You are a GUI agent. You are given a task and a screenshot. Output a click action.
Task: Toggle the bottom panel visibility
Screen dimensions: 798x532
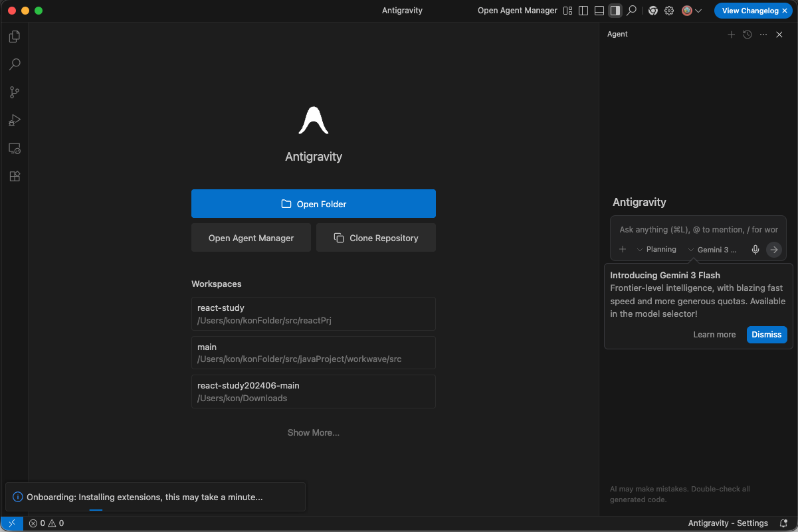[x=599, y=11]
